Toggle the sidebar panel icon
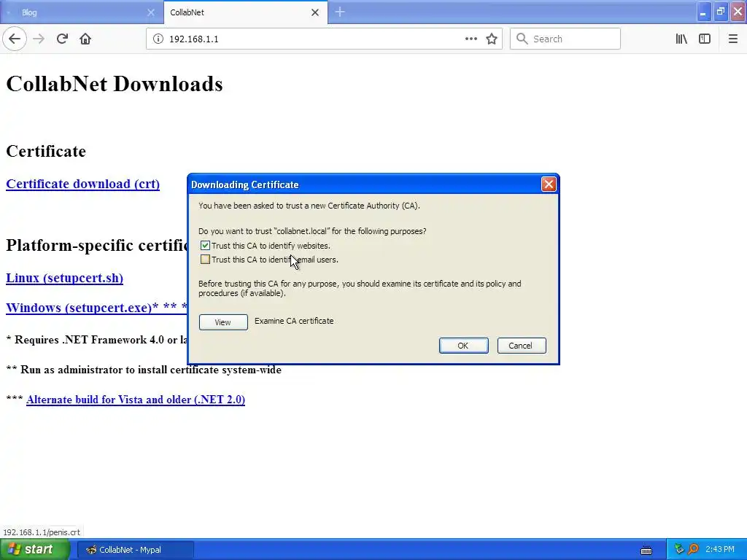This screenshot has height=560, width=747. point(705,39)
